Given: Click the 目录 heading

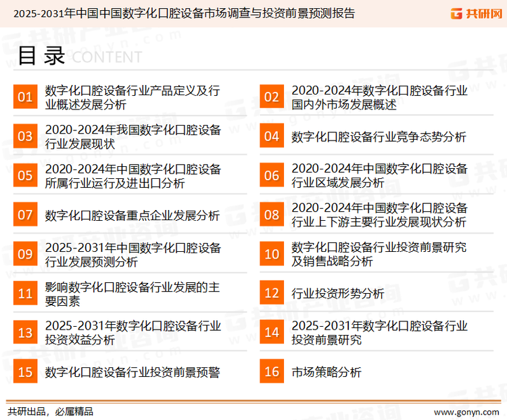Looking at the screenshot, I should coord(41,56).
